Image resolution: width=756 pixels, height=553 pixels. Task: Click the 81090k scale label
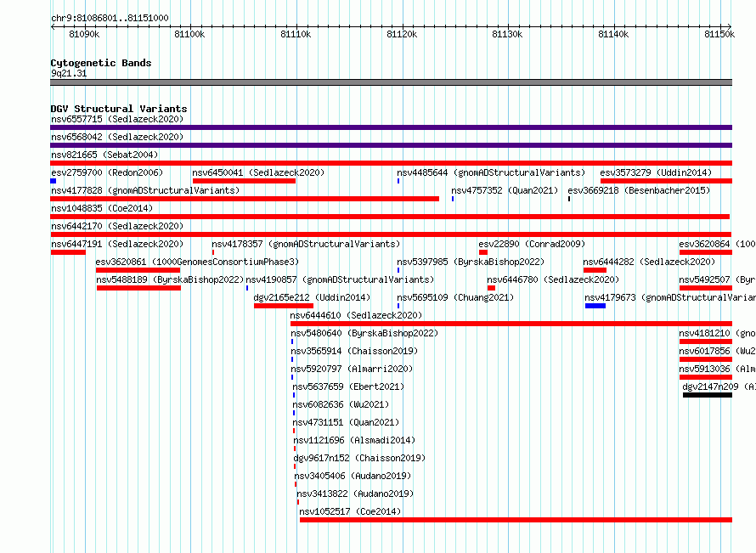click(84, 34)
